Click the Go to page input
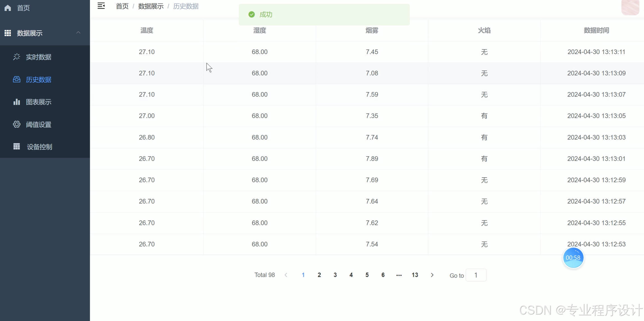Viewport: 644px width, 321px height. pos(476,275)
